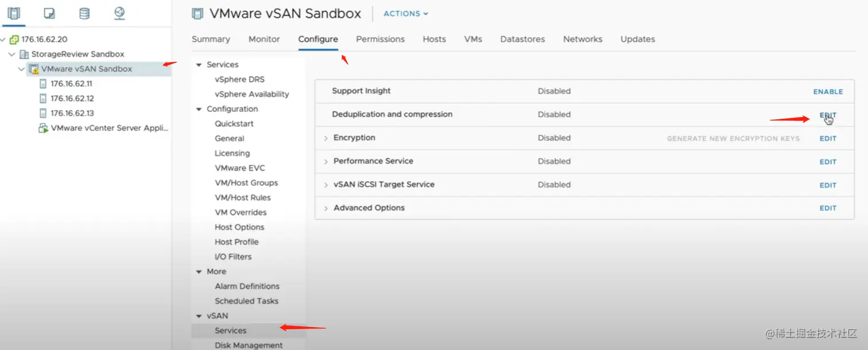Collapse the StorageReview Sandbox tree node
The height and width of the screenshot is (350, 868).
12,55
